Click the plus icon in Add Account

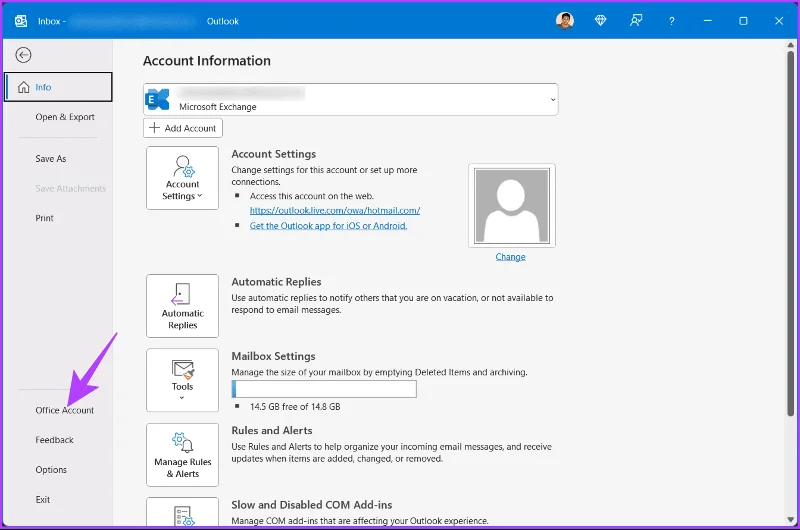click(155, 128)
